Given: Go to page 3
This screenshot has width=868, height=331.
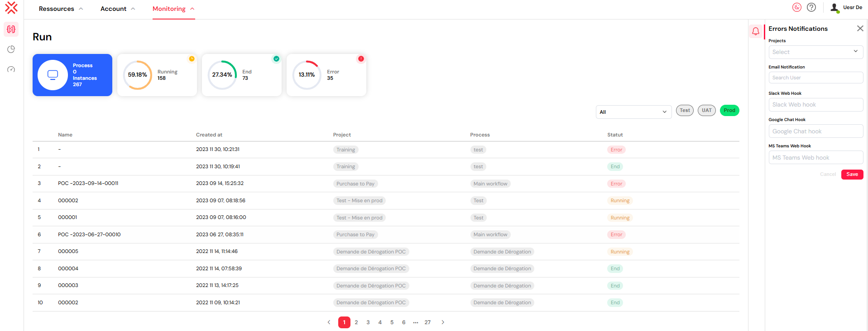Looking at the screenshot, I should [368, 322].
